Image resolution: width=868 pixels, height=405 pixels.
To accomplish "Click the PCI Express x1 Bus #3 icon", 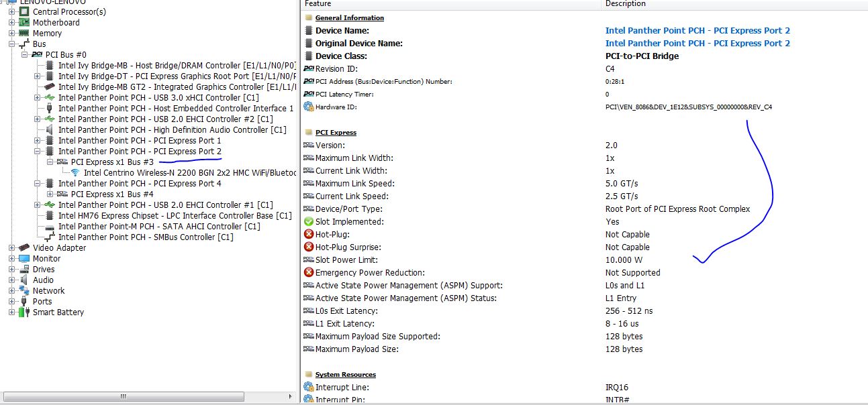I will pyautogui.click(x=62, y=162).
